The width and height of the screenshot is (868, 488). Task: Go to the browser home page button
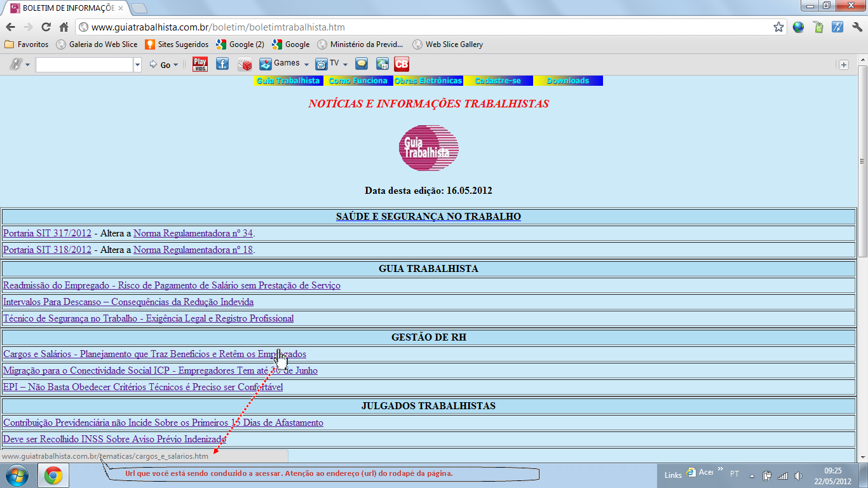pyautogui.click(x=64, y=27)
